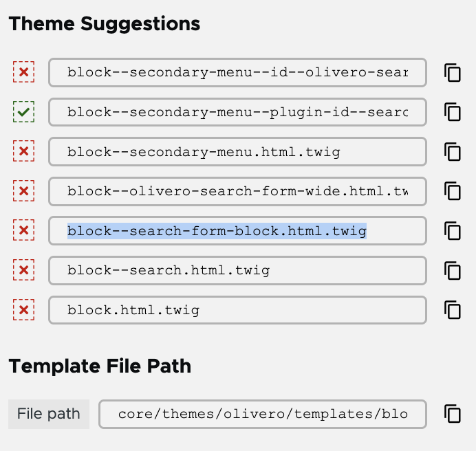Image resolution: width=476 pixels, height=451 pixels.
Task: Copy block--secondary-menu.html.twig name
Action: click(x=453, y=152)
